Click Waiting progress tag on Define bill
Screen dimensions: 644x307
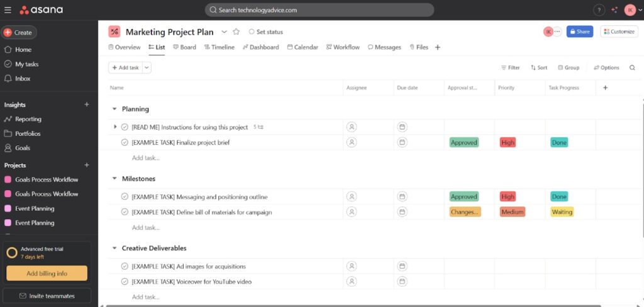tap(562, 212)
